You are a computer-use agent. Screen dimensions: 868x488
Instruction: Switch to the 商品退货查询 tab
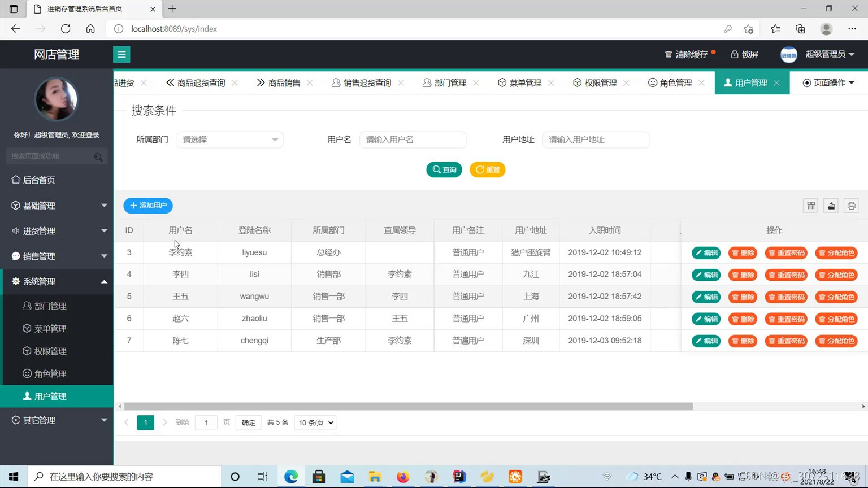click(x=196, y=82)
